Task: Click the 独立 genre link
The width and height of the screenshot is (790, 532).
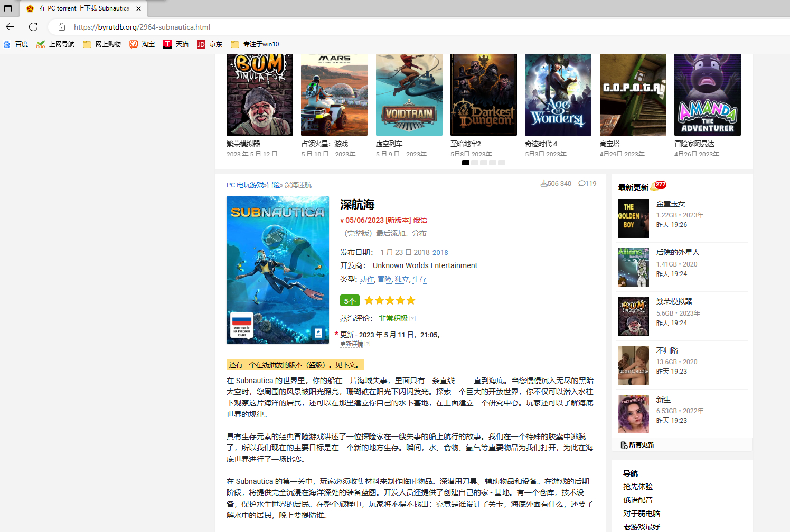Action: 402,279
